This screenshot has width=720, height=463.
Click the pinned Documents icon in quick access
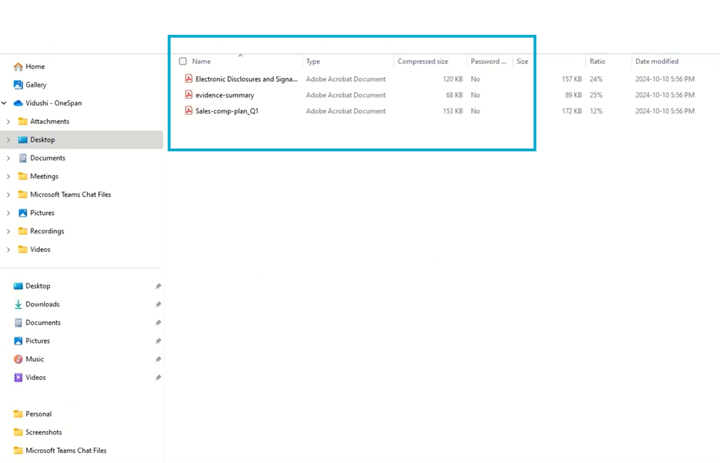[x=18, y=323]
